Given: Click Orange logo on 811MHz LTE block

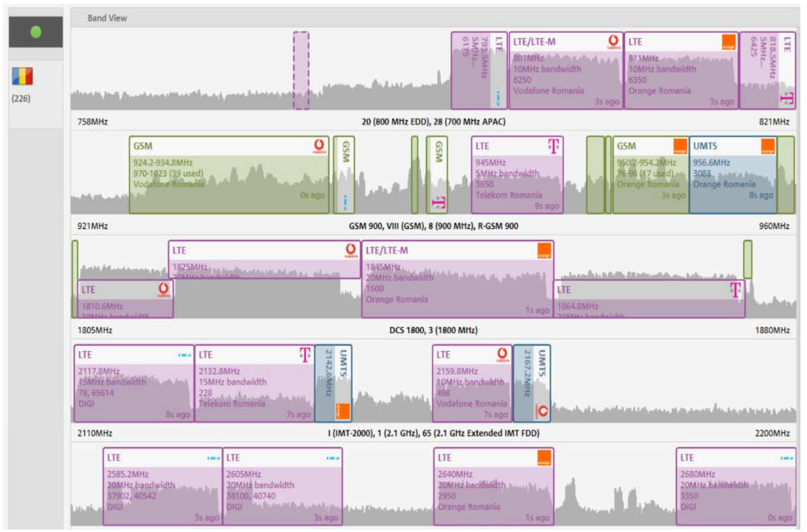Looking at the screenshot, I should 729,42.
